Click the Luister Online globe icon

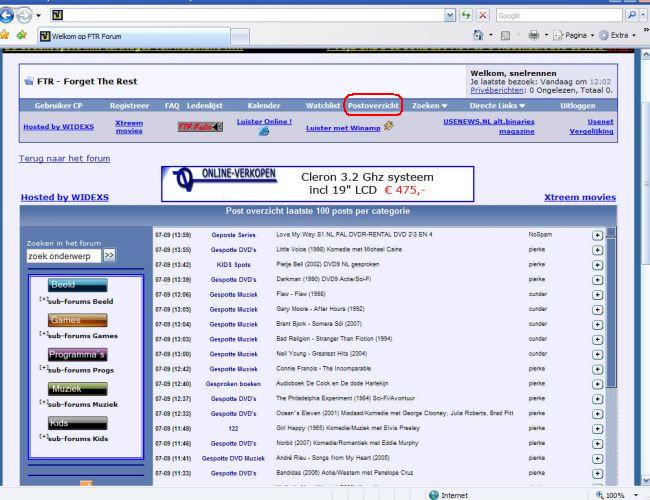point(264,131)
